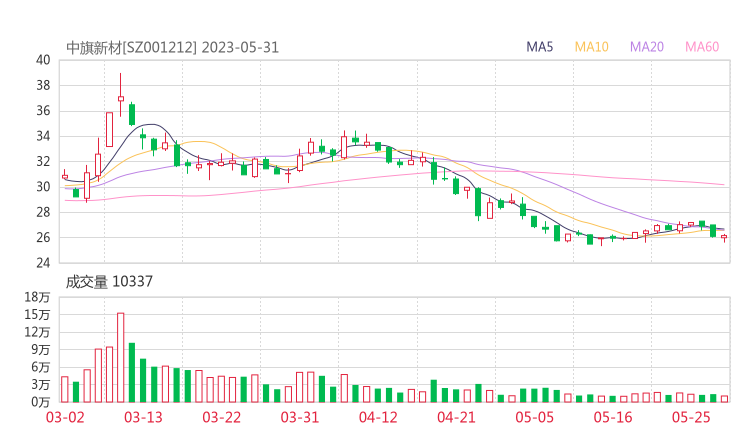
Task: Click the 3万 volume axis label
Action: point(41,385)
